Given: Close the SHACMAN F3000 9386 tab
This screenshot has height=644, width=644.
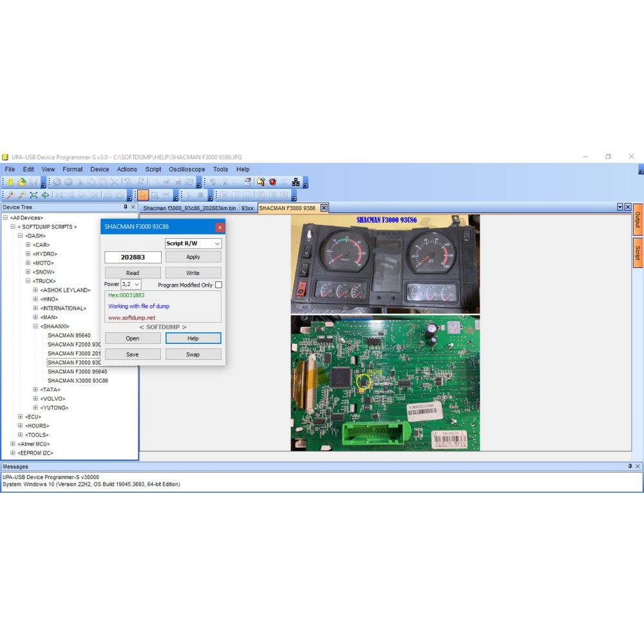Looking at the screenshot, I should pos(324,208).
